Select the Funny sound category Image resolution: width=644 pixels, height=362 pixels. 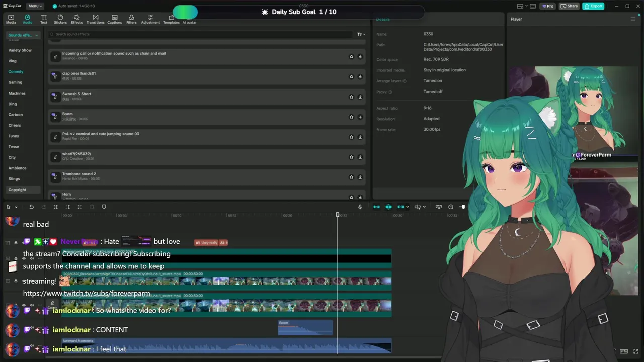point(14,136)
